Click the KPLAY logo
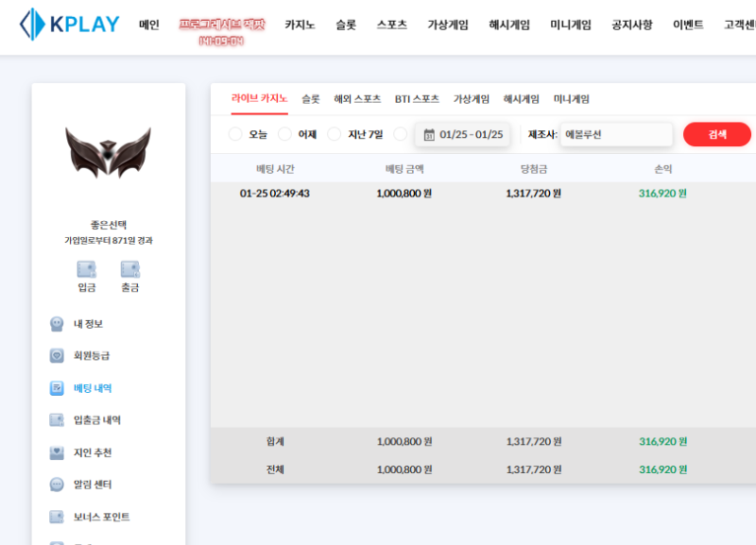The width and height of the screenshot is (756, 545). pyautogui.click(x=69, y=25)
